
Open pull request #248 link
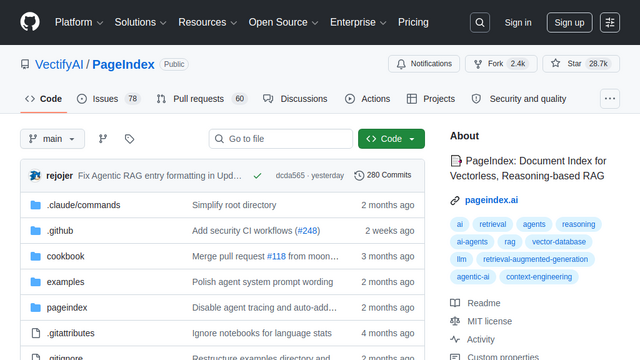[307, 231]
